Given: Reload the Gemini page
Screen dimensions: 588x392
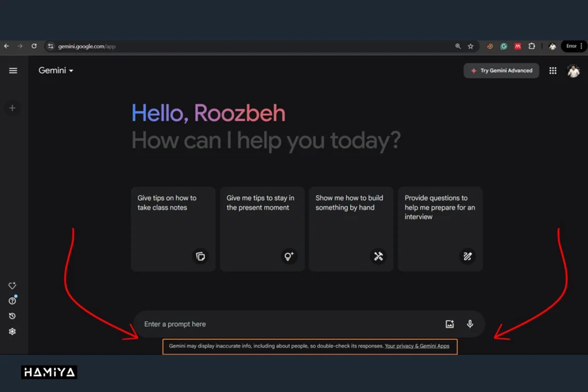Looking at the screenshot, I should click(34, 46).
